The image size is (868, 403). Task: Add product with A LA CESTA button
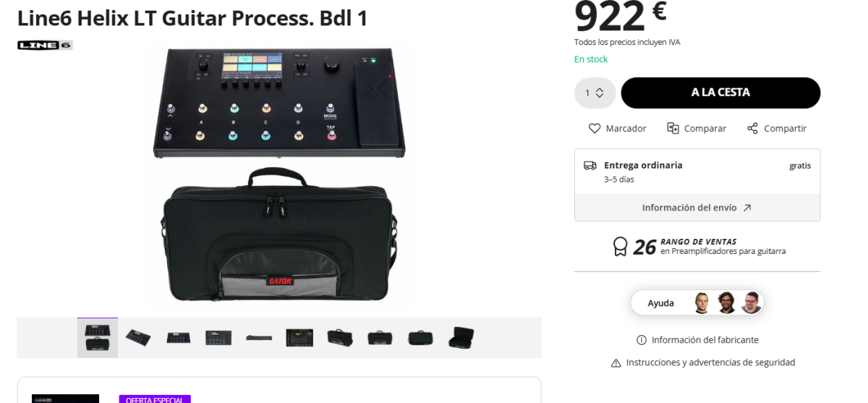tap(720, 93)
